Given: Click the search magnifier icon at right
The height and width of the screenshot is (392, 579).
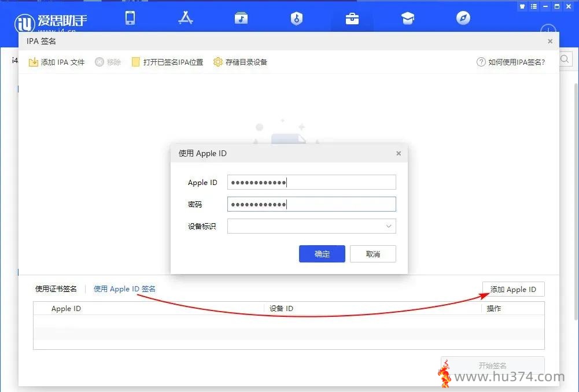Looking at the screenshot, I should tap(565, 59).
